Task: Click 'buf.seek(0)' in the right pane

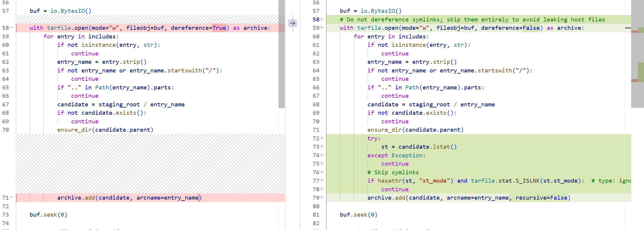Action: (359, 215)
